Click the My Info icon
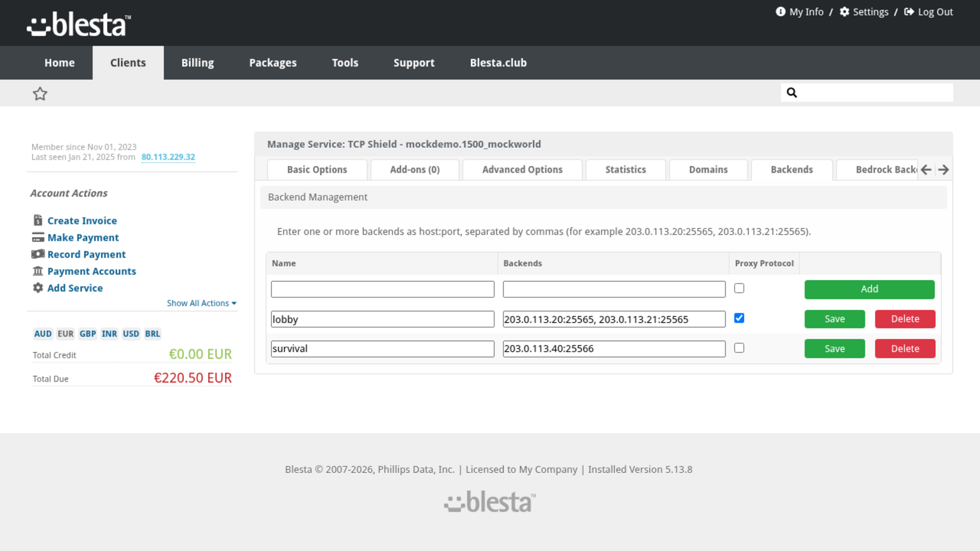Viewport: 980px width, 551px height. pos(780,12)
